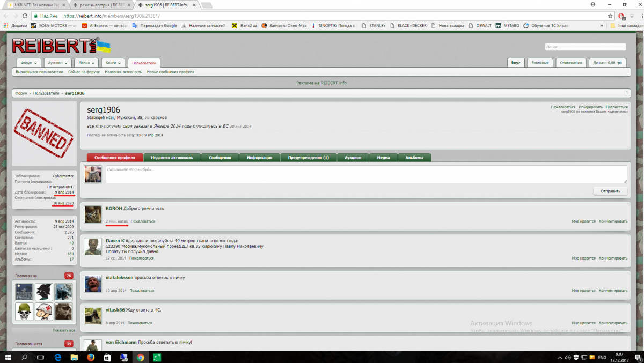This screenshot has height=363, width=644.
Task: Open the SINOPTIK bookmark
Action: coord(333,25)
